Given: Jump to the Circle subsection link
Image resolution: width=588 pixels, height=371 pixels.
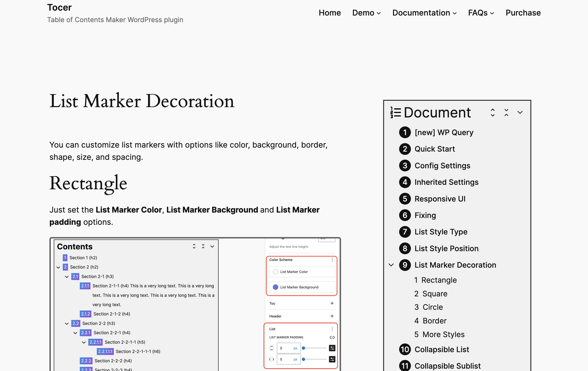Looking at the screenshot, I should pos(433,307).
